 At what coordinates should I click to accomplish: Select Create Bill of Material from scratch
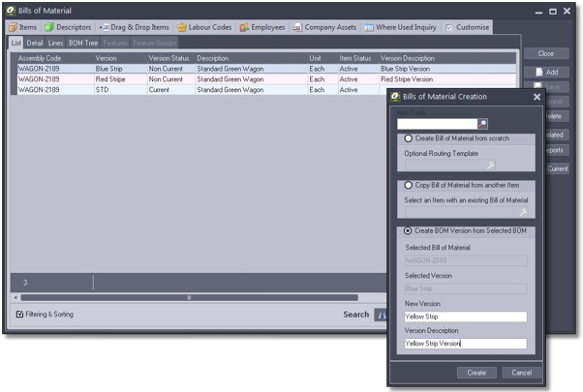(x=408, y=139)
